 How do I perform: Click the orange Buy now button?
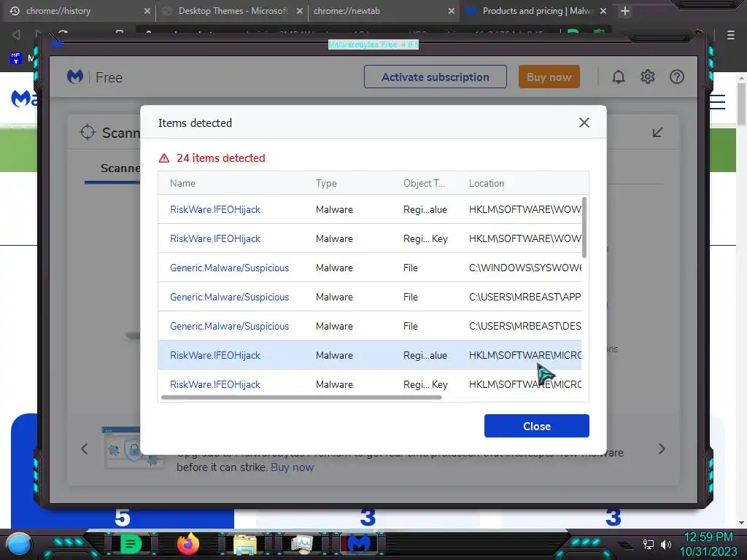click(549, 77)
